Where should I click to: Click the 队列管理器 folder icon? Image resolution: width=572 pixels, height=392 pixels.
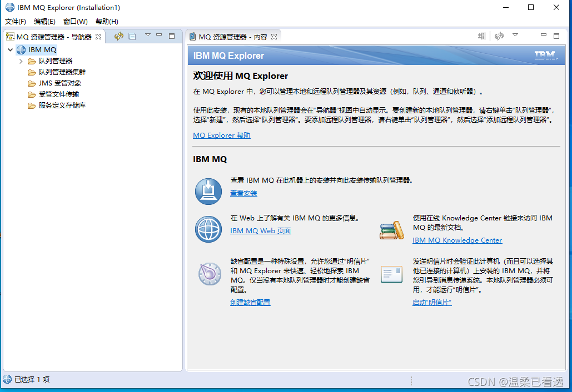point(32,61)
